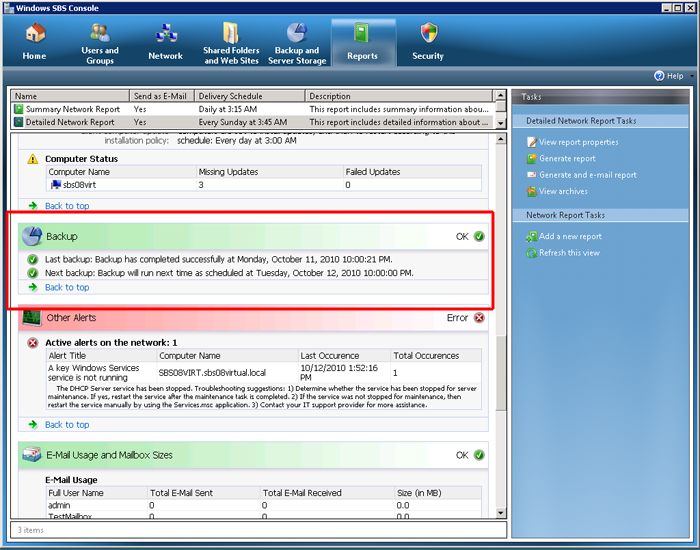Click Back to top under Backup

click(67, 287)
